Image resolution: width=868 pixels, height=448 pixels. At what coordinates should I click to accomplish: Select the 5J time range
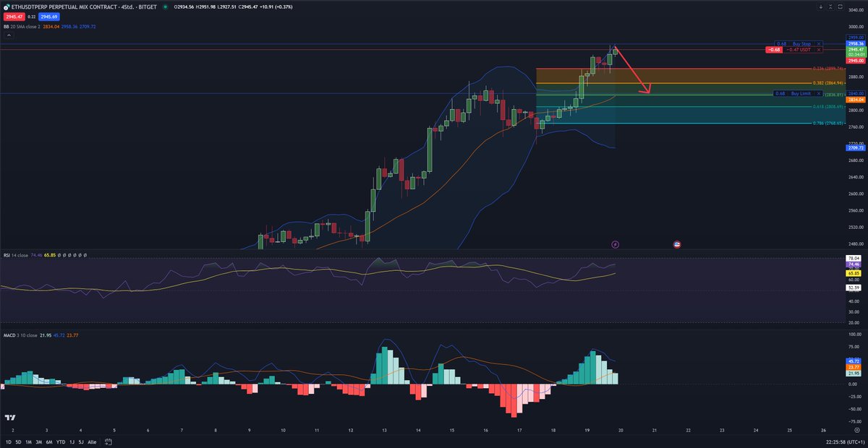[x=81, y=441]
